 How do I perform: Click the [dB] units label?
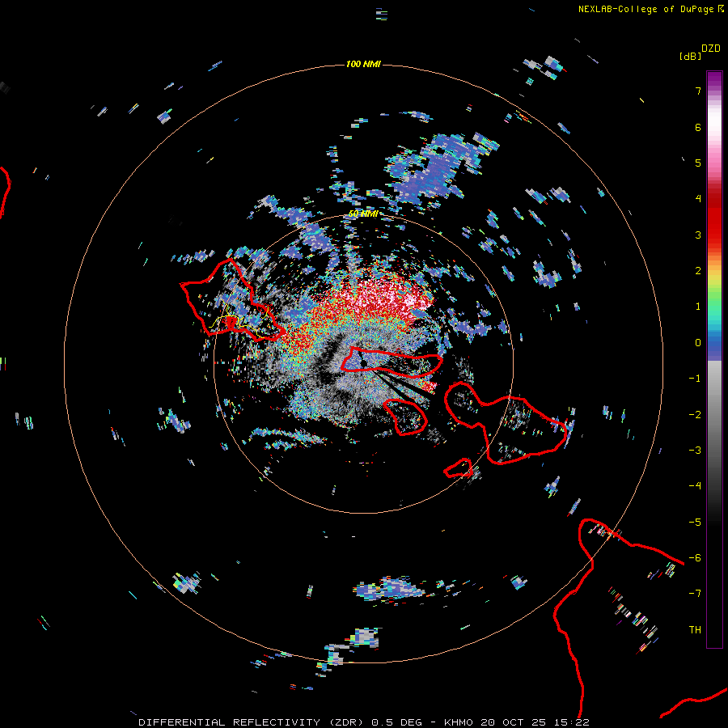(690, 56)
